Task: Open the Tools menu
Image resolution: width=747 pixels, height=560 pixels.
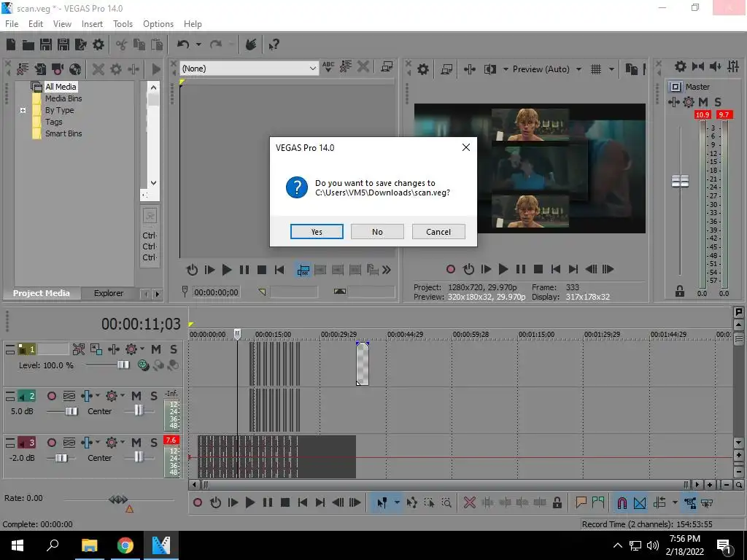Action: [123, 24]
